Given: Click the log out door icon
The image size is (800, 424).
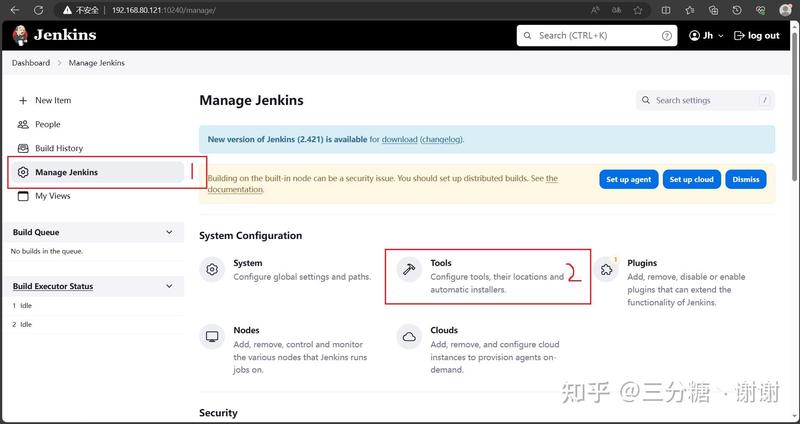Looking at the screenshot, I should coord(739,36).
